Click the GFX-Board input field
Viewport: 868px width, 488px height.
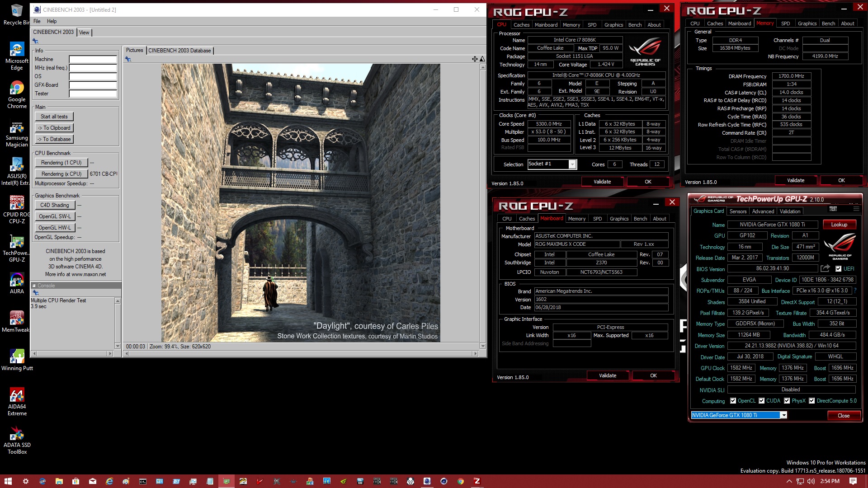pyautogui.click(x=93, y=85)
